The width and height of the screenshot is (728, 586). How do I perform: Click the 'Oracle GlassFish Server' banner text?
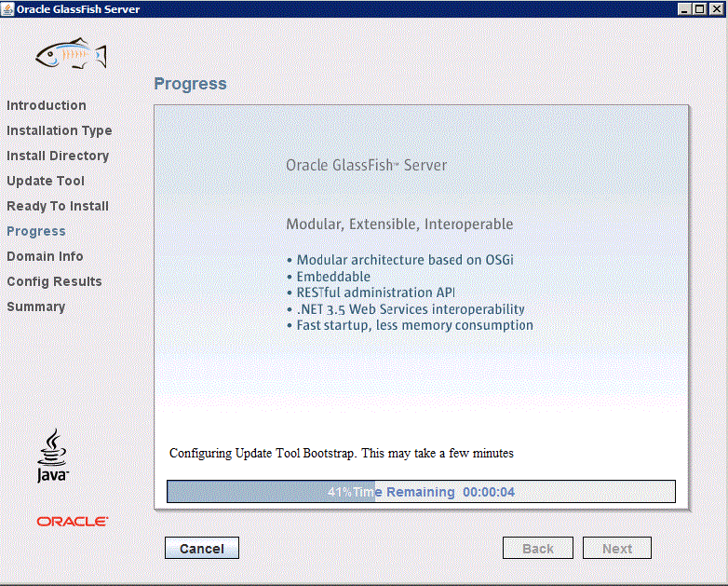coord(366,165)
